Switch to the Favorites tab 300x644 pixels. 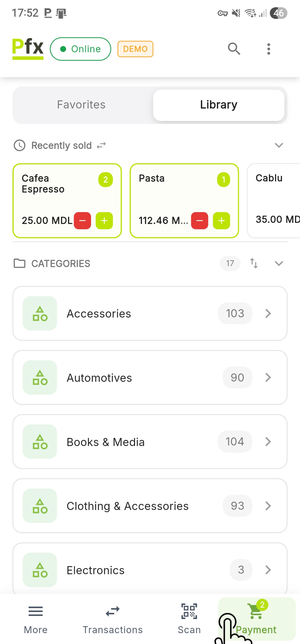(x=81, y=105)
